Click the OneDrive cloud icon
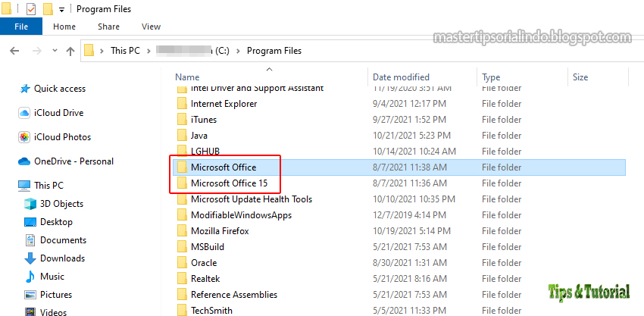Image resolution: width=644 pixels, height=316 pixels. [24, 161]
